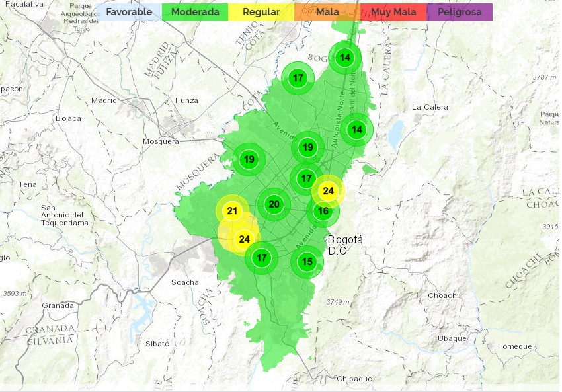Click the central green marker showing 19
Viewport: 562px width, 392px height.
[307, 147]
